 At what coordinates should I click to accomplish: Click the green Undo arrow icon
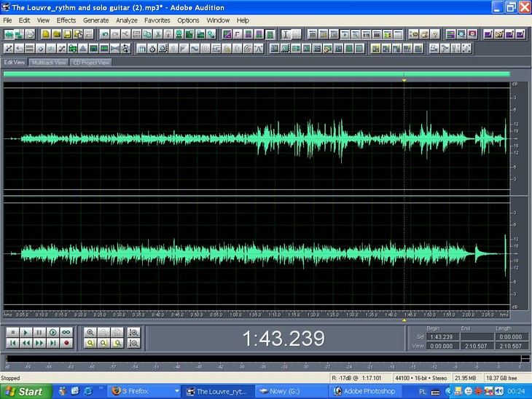[105, 34]
